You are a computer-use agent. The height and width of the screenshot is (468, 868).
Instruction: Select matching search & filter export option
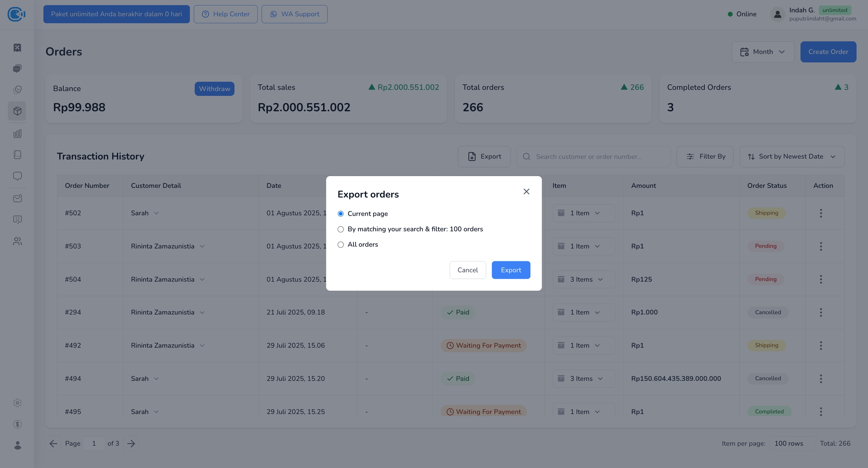[341, 229]
